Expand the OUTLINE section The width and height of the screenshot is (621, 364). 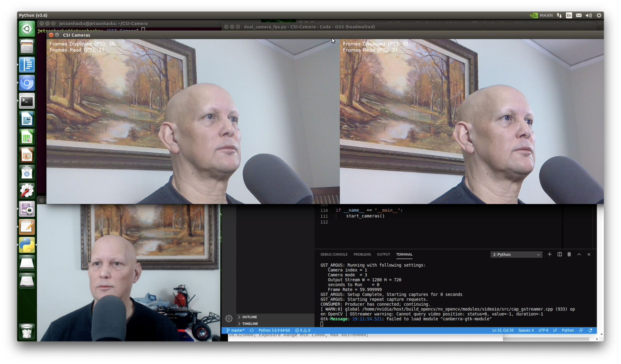(249, 317)
